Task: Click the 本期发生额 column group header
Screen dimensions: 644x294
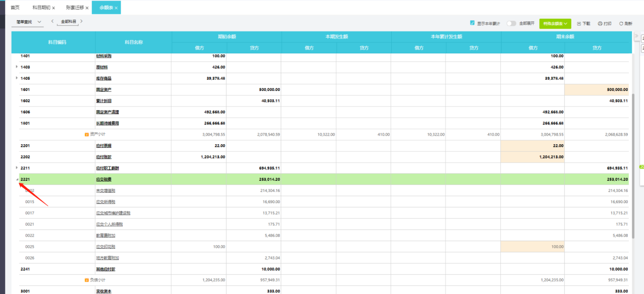Action: [x=336, y=37]
